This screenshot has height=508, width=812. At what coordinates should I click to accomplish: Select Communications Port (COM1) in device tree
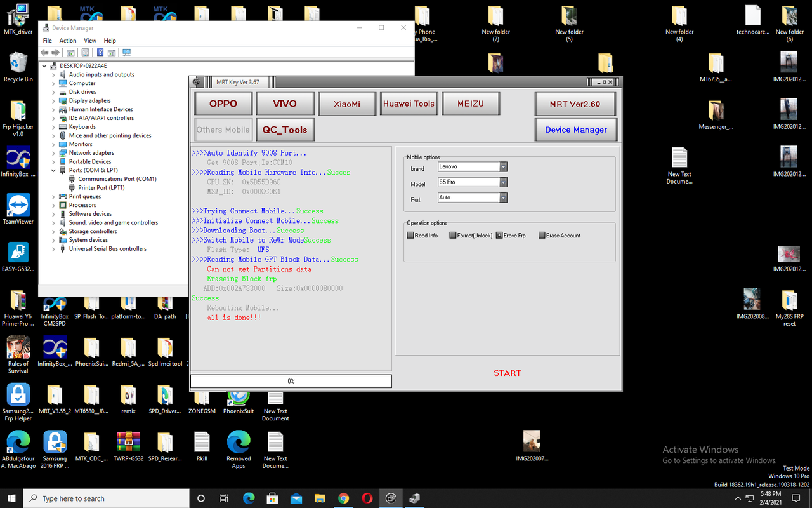pyautogui.click(x=118, y=178)
